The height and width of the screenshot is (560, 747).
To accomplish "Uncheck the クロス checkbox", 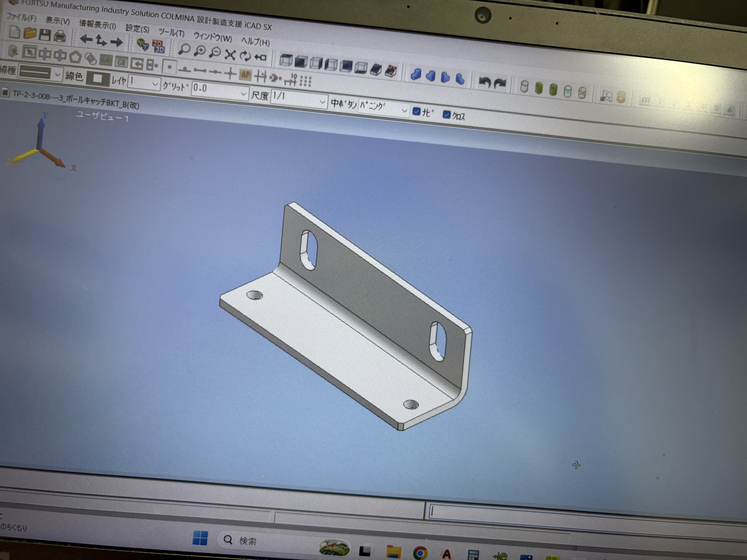I will click(446, 115).
